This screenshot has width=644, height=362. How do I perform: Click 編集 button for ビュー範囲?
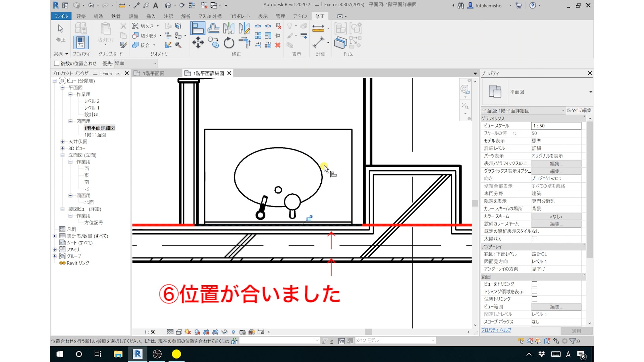coord(556,307)
